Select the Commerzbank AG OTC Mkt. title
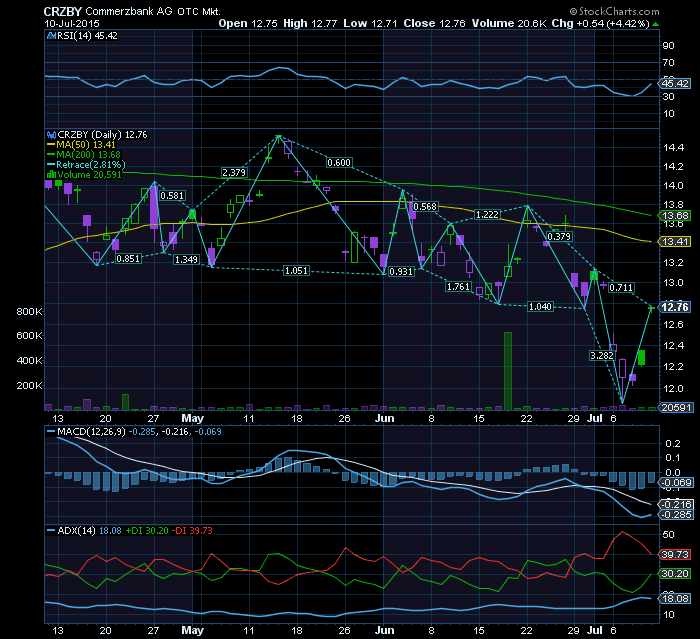This screenshot has height=639, width=700. [153, 12]
